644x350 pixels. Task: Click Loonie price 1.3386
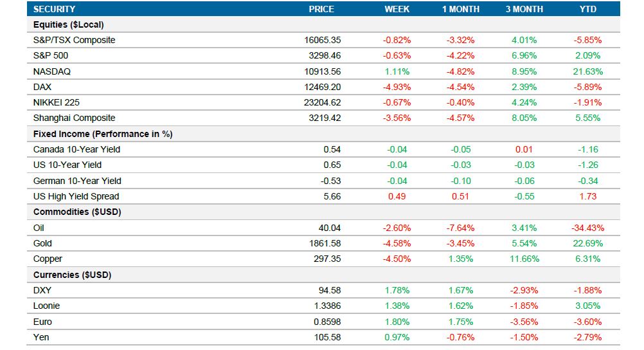pyautogui.click(x=327, y=306)
